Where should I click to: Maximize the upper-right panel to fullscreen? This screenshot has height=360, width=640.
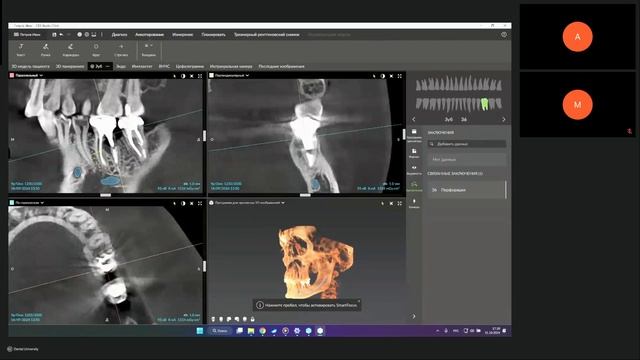pyautogui.click(x=400, y=76)
